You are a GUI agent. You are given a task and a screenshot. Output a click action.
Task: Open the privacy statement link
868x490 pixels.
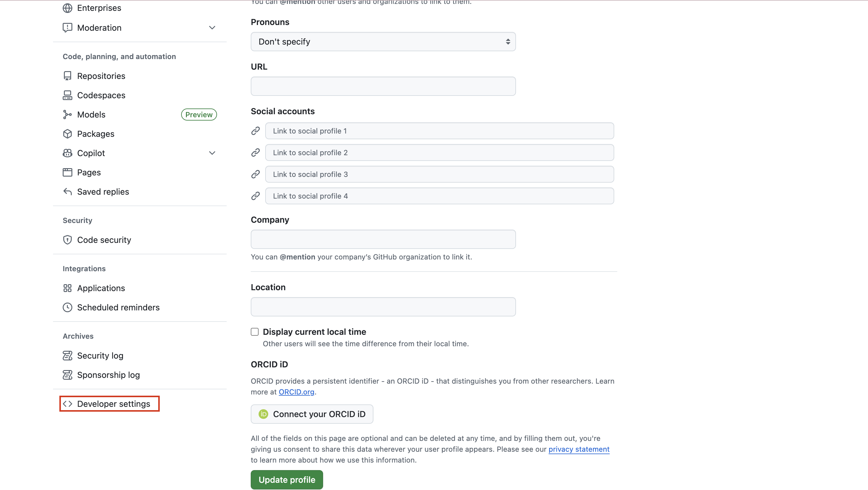[579, 449]
